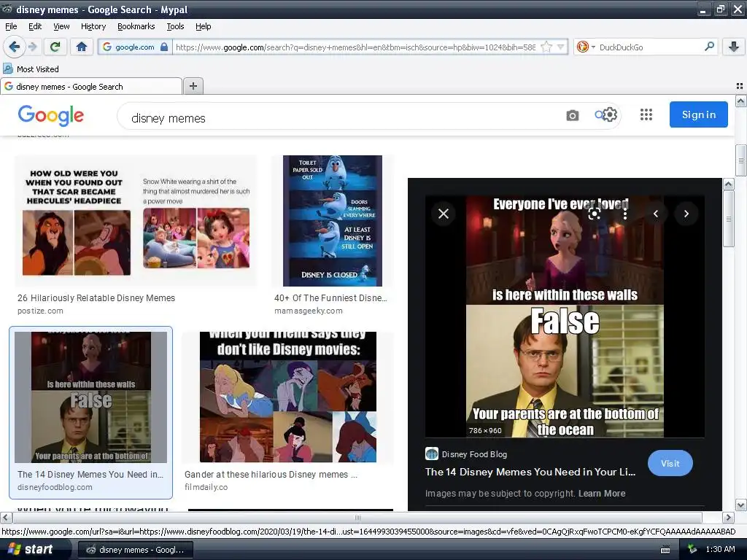Select the Scar and Snow White meme thumbnail
This screenshot has height=560, width=747.
click(x=136, y=221)
